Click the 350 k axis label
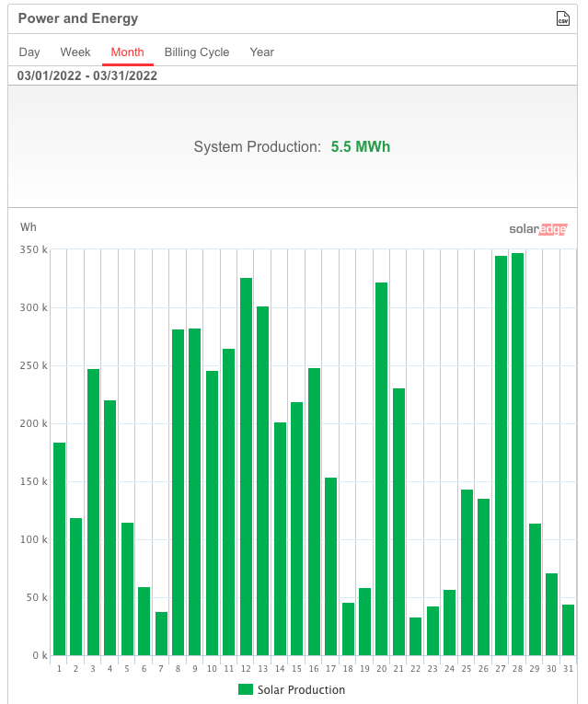Image resolution: width=588 pixels, height=704 pixels. tap(33, 249)
